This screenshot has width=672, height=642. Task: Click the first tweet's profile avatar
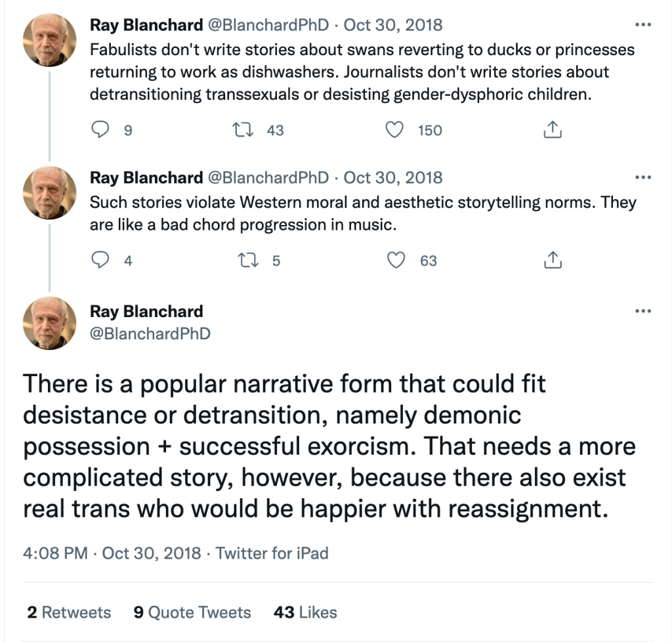[50, 40]
